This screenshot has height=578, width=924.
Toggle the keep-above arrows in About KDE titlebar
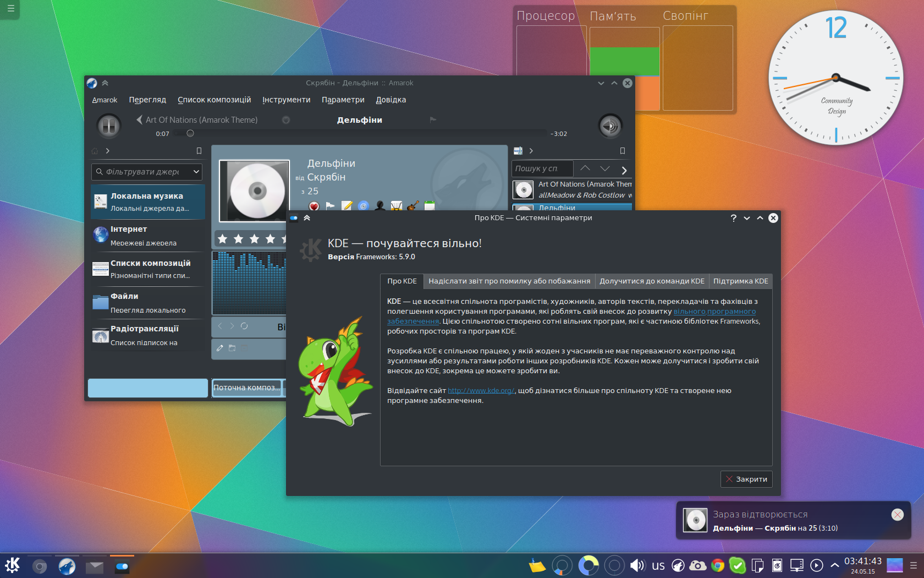tap(307, 218)
